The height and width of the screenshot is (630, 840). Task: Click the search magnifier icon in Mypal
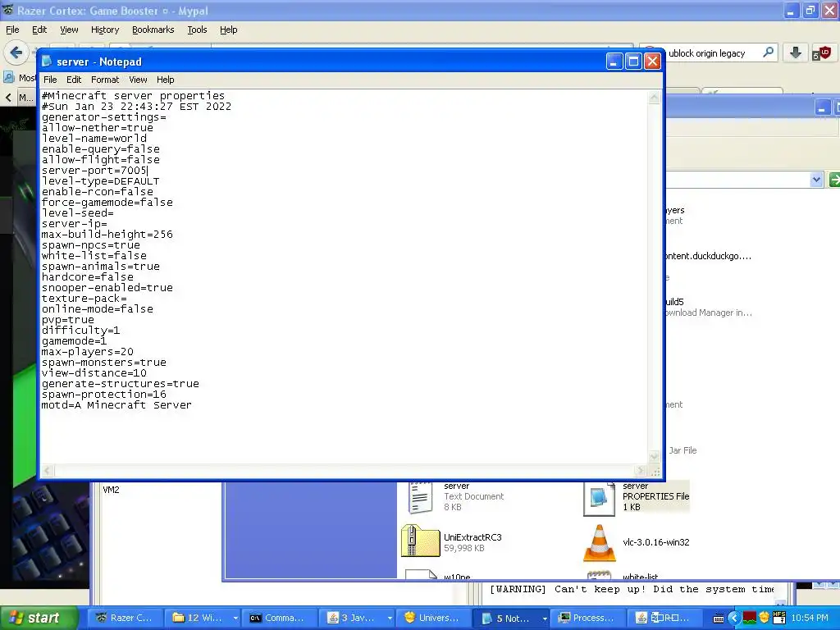(768, 52)
